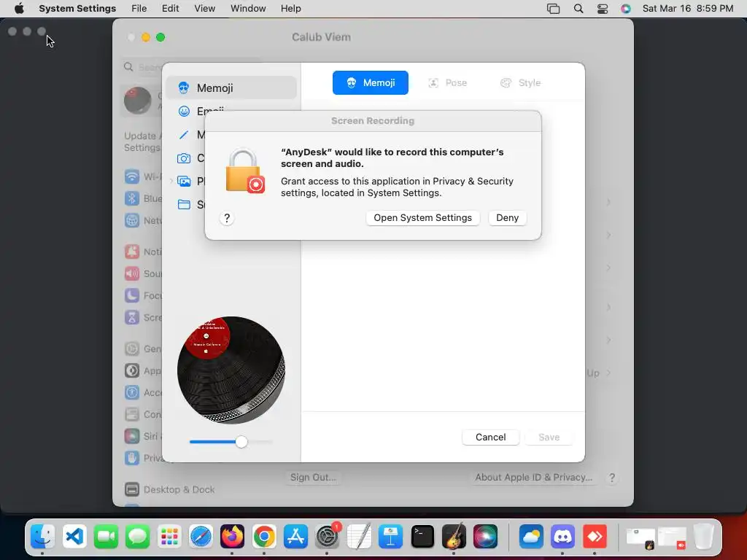Click the Photos icon in the picture sidebar
The image size is (747, 560).
coord(184,182)
